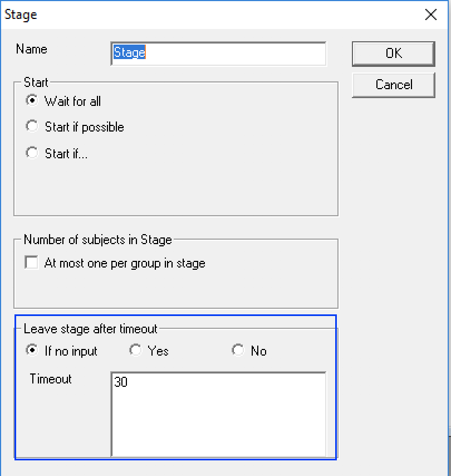Choose 'No' for leave stage after timeout
451x476 pixels.
pos(238,351)
